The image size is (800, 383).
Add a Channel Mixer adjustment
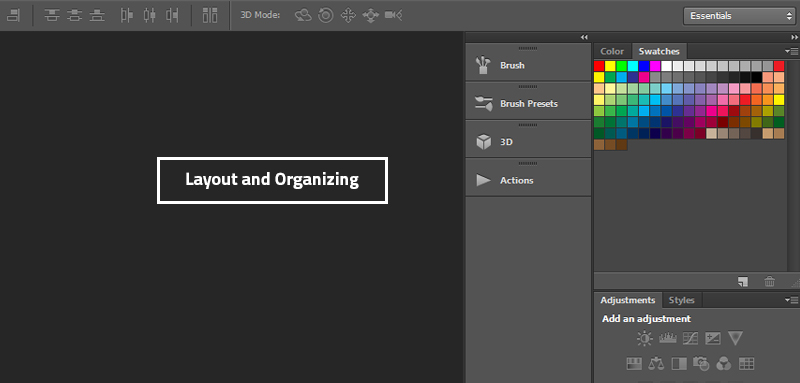(724, 364)
